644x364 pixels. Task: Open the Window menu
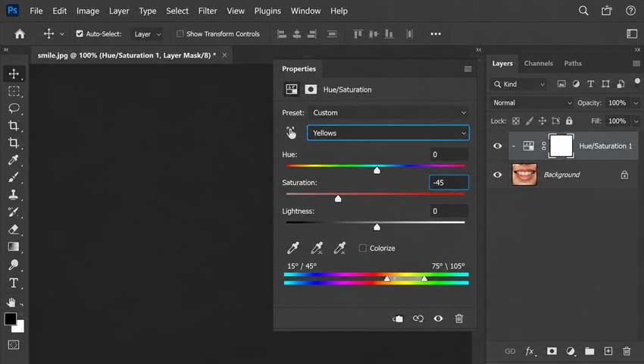click(x=305, y=11)
